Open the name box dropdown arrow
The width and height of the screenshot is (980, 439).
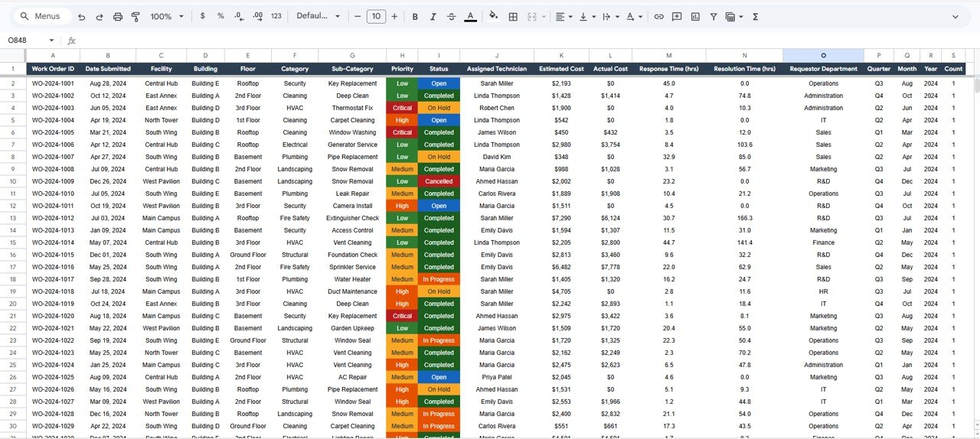tap(51, 41)
